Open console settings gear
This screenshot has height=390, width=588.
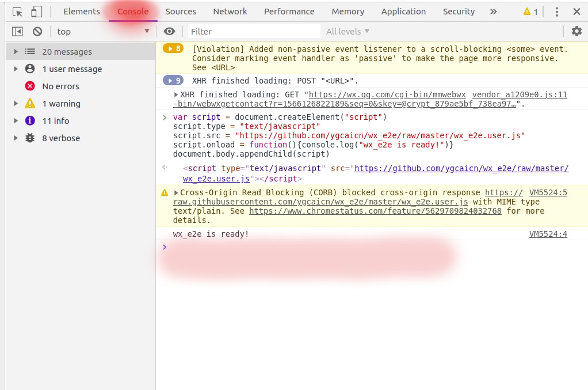click(x=576, y=31)
